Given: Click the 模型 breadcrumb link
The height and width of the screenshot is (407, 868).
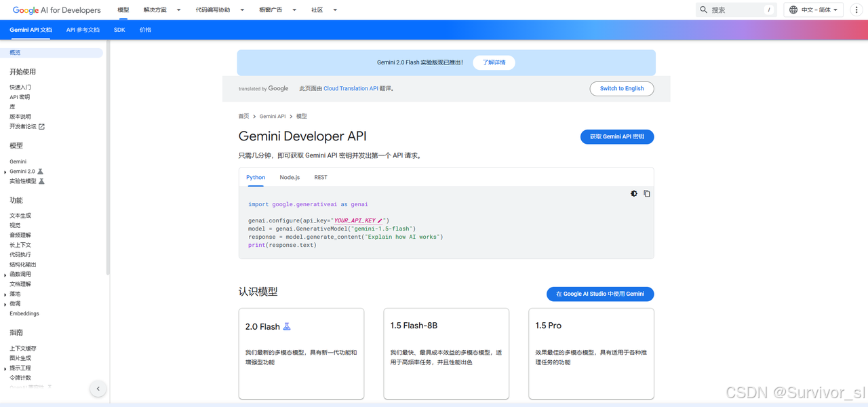Looking at the screenshot, I should pyautogui.click(x=302, y=116).
